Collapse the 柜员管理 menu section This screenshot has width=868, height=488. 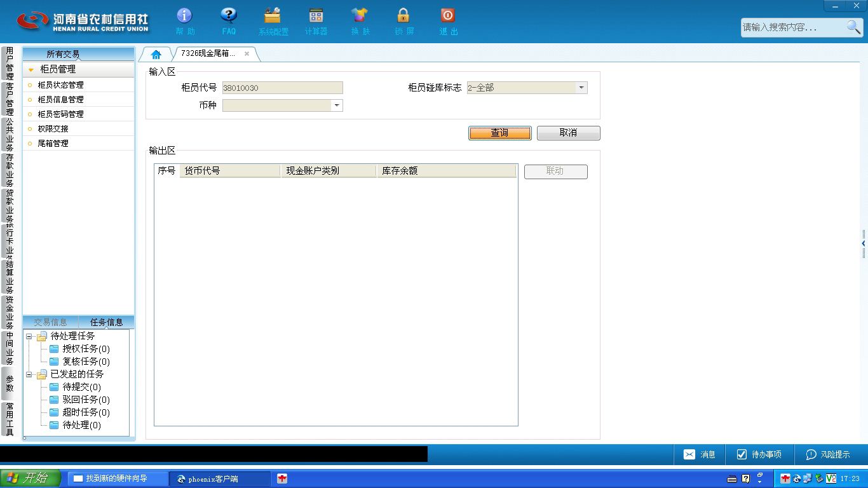click(31, 70)
